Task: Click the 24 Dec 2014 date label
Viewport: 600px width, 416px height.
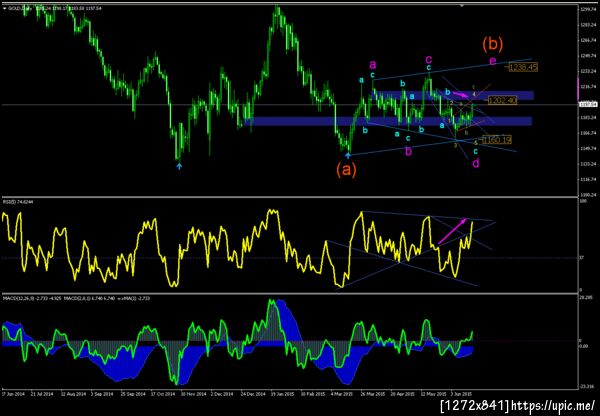Action: point(253,393)
